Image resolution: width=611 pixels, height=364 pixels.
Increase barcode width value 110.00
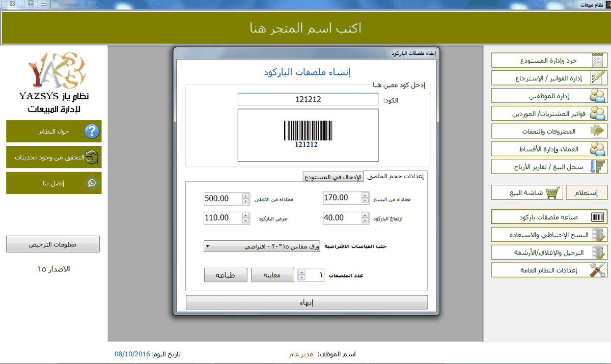(x=246, y=215)
